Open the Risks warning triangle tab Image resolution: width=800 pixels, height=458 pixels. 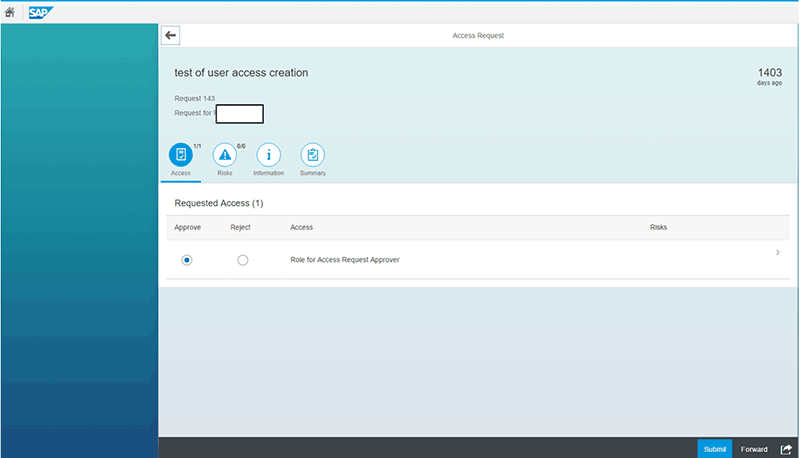point(225,155)
